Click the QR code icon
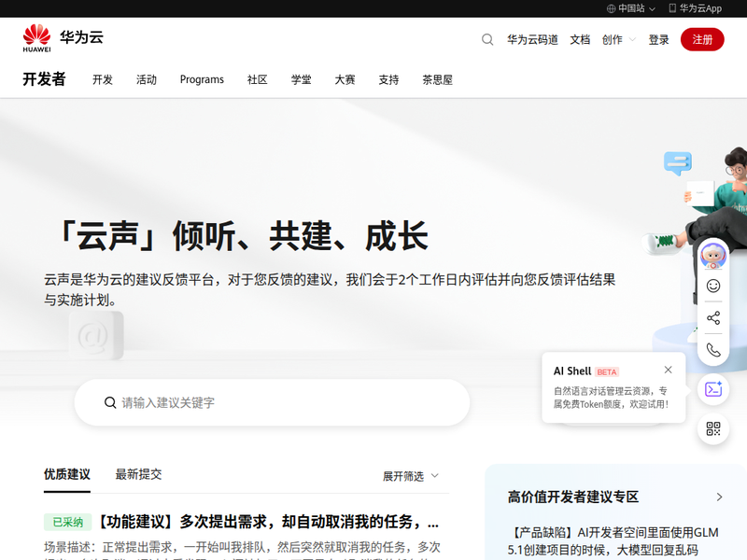This screenshot has height=560, width=747. pos(713,428)
